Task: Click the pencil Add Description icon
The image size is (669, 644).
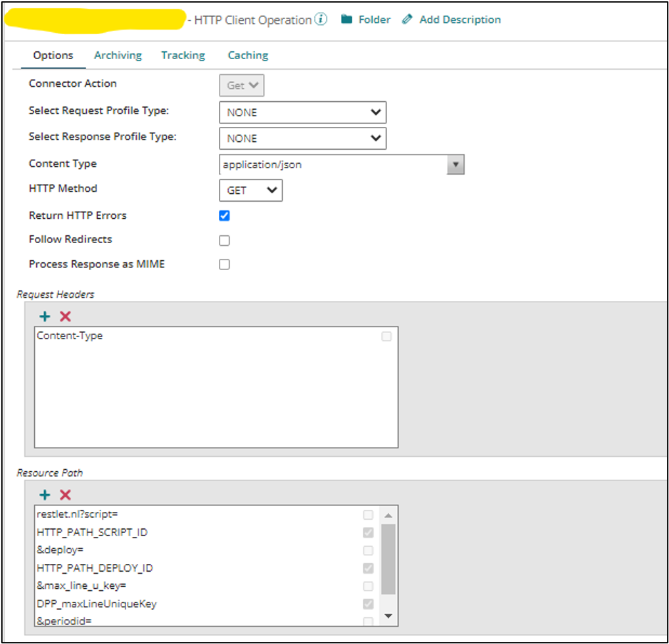Action: [407, 20]
